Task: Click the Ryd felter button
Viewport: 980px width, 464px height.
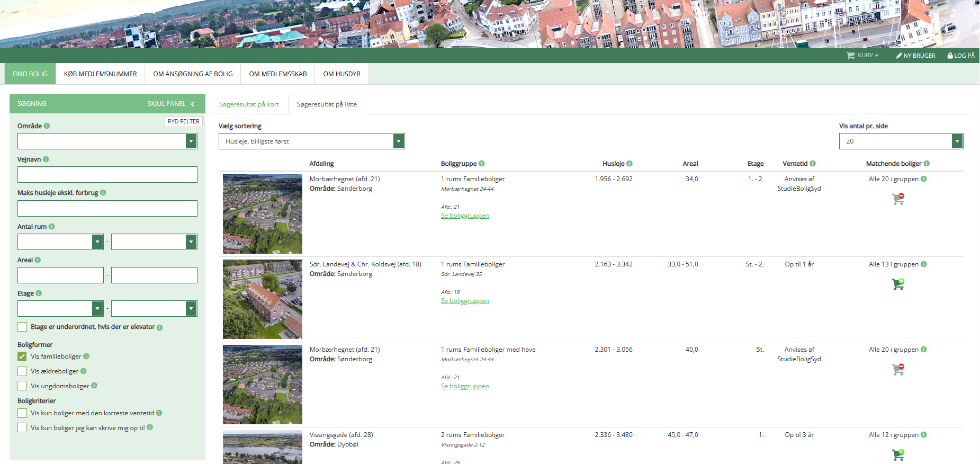Action: [183, 121]
